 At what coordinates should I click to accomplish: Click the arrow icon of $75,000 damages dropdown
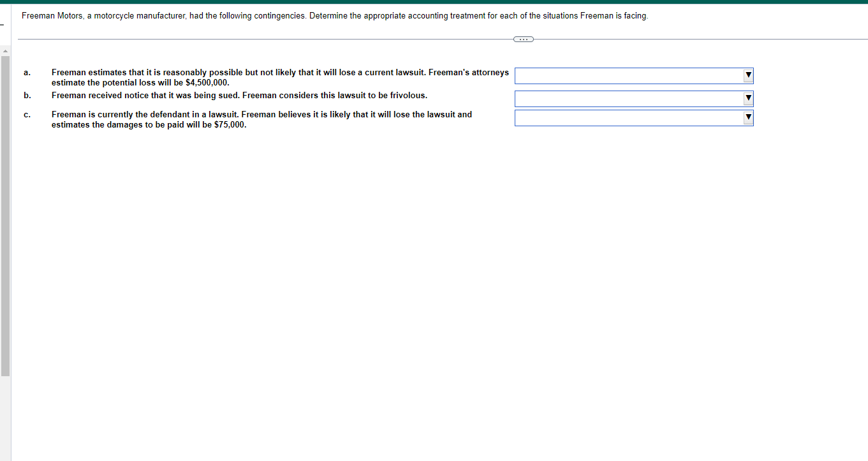(x=749, y=118)
